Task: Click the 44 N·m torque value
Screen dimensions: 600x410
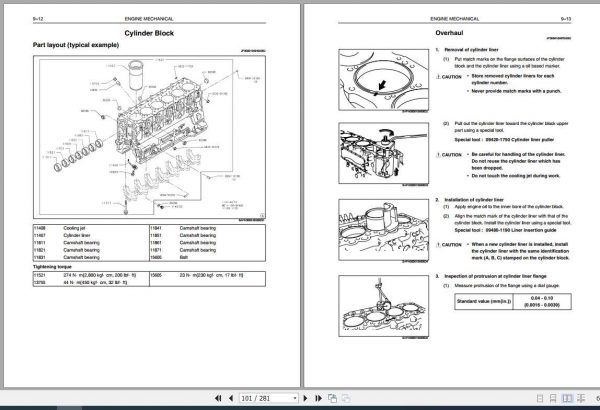Action: point(95,283)
